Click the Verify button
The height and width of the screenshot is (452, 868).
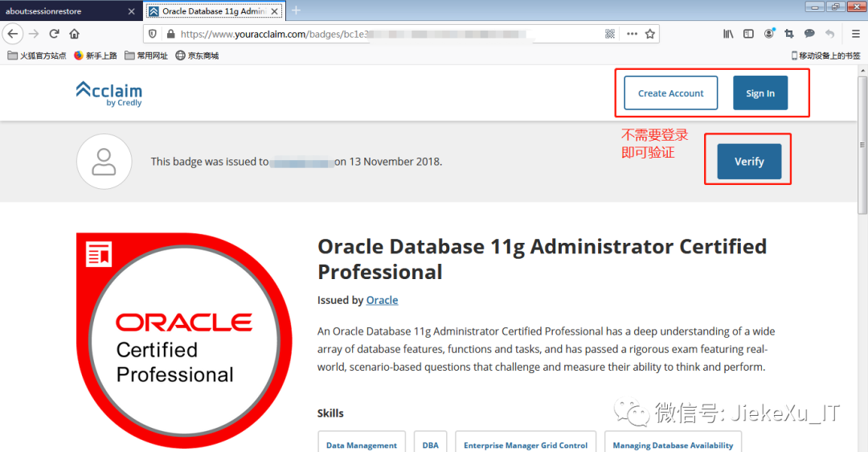click(x=749, y=161)
